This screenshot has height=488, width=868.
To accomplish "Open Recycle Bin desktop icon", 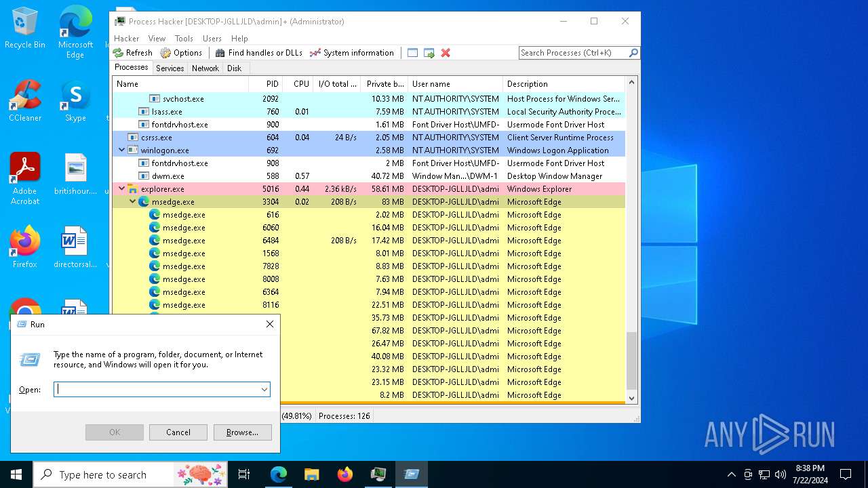I will coord(25,28).
